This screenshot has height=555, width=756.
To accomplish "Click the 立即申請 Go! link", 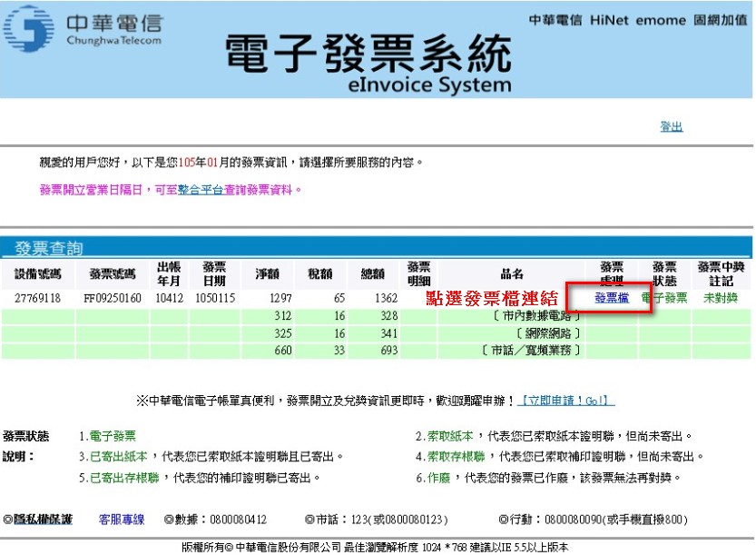I will 566,401.
